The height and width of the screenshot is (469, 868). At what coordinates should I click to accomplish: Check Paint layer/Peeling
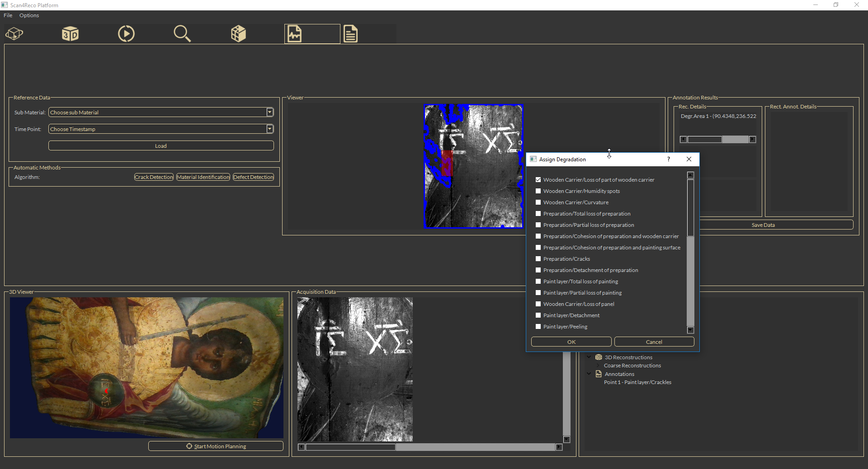click(538, 327)
